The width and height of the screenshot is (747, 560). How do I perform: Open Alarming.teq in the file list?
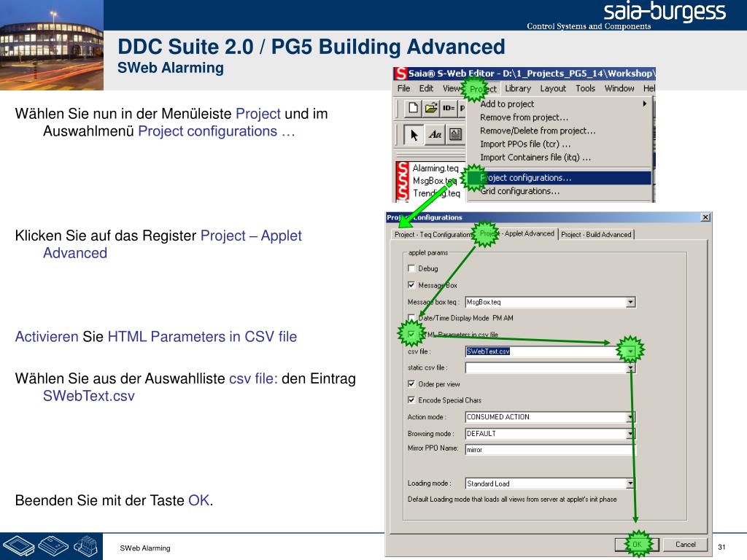click(435, 168)
